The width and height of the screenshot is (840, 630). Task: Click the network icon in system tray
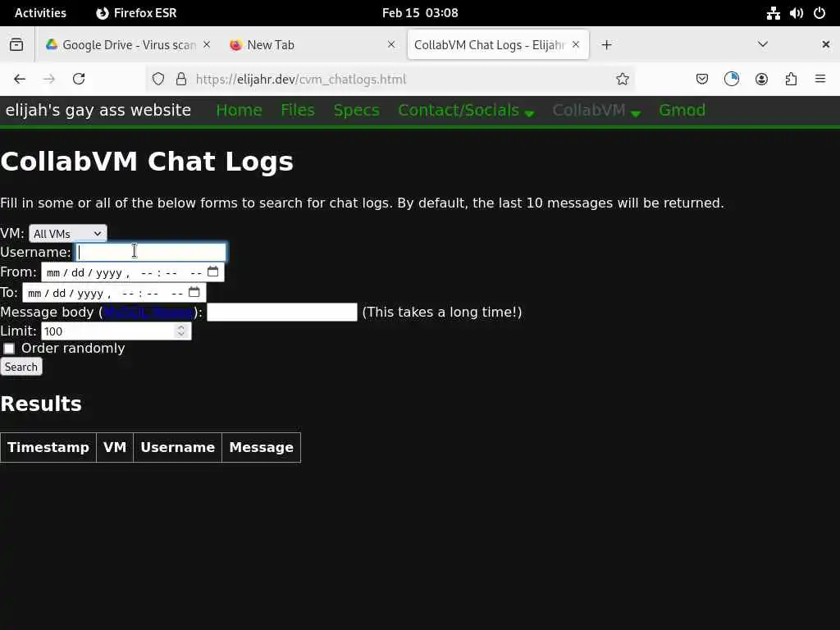(x=773, y=13)
